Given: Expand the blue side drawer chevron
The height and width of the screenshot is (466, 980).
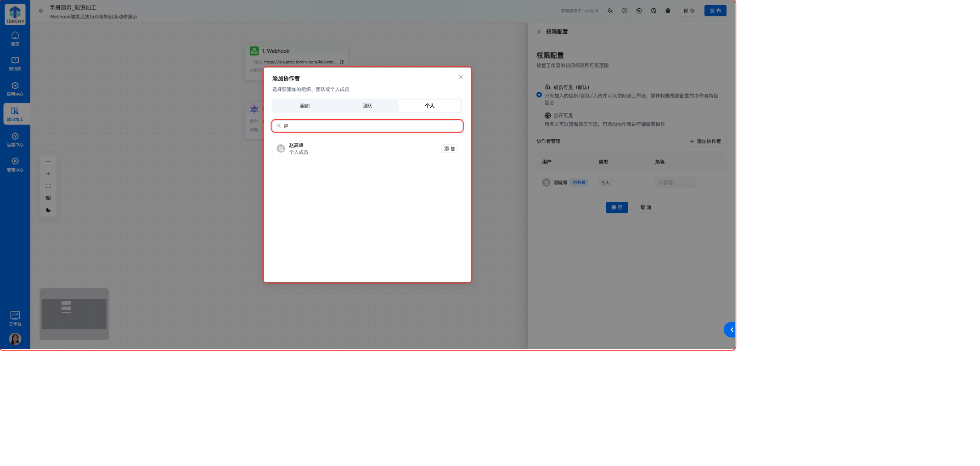Looking at the screenshot, I should 731,330.
